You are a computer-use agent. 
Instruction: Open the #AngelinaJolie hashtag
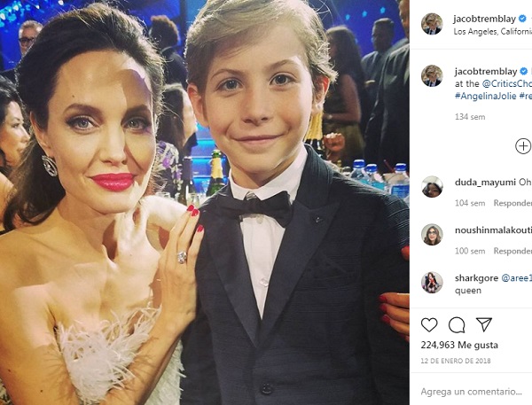click(x=486, y=95)
